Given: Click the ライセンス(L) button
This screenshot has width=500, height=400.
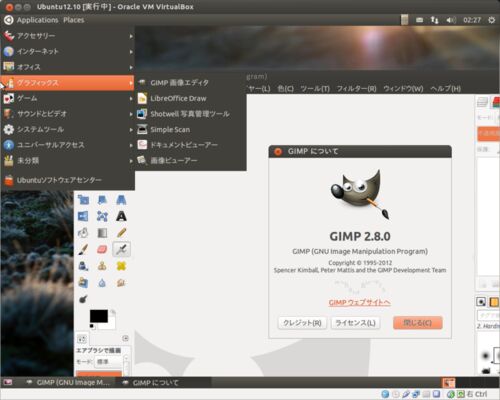Looking at the screenshot, I should [355, 323].
